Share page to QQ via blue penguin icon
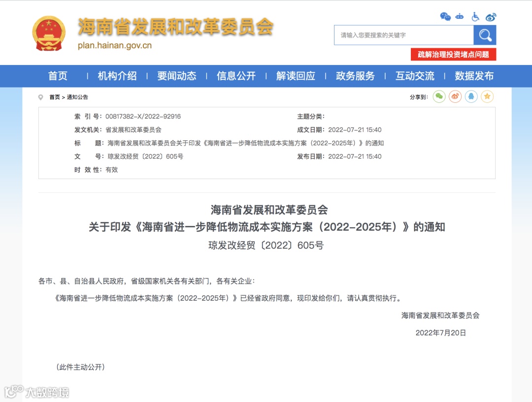Viewport: 532px width, 402px height. (471, 97)
